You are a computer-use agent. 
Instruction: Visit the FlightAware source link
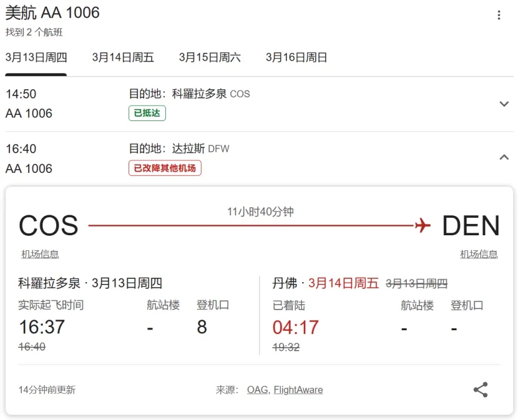pos(298,390)
